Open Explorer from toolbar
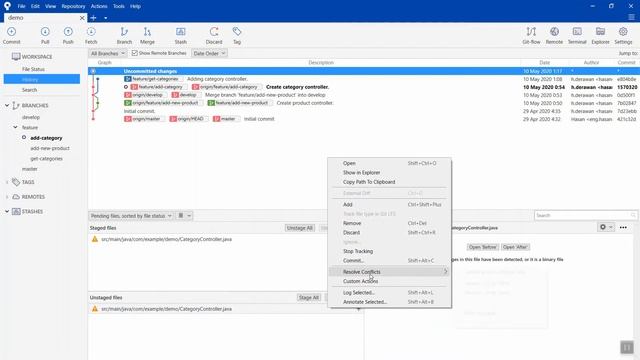 (x=600, y=36)
